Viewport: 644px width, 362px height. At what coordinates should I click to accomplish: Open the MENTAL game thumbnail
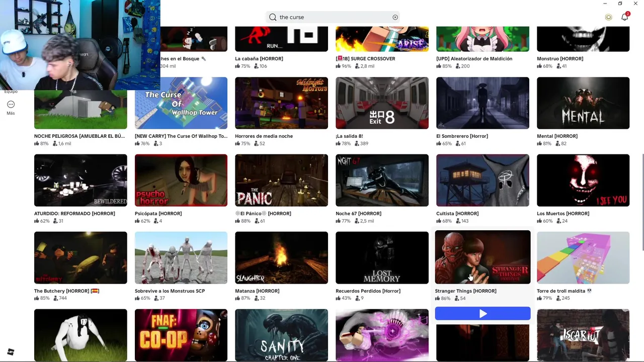click(x=583, y=103)
